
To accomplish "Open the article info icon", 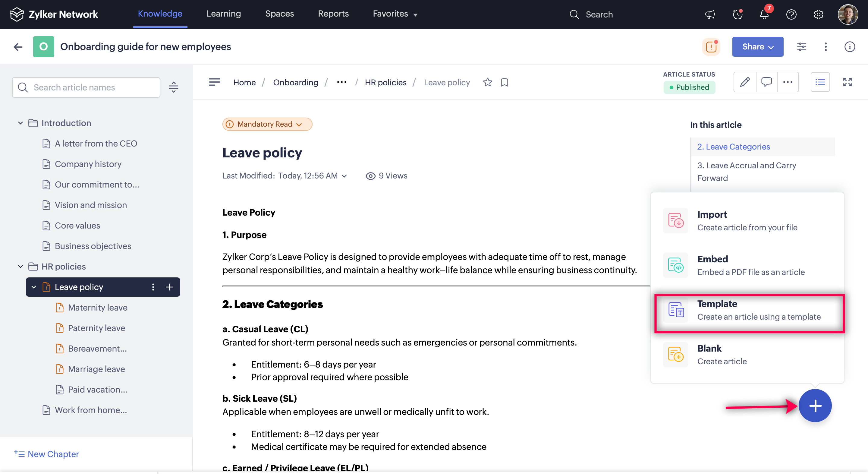I will pos(850,46).
